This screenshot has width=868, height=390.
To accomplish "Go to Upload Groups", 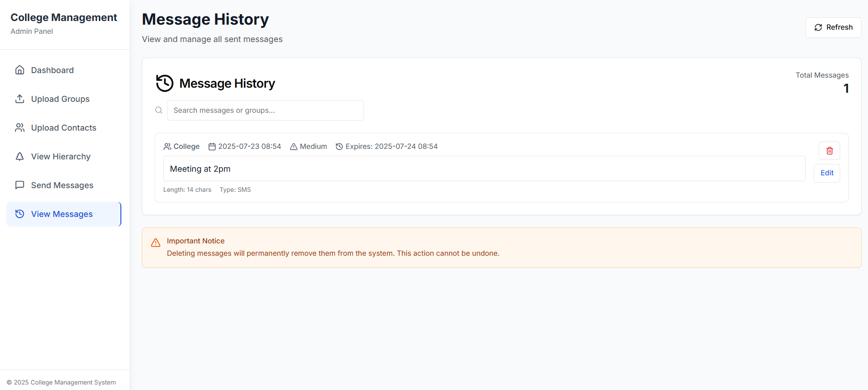I will click(x=64, y=99).
